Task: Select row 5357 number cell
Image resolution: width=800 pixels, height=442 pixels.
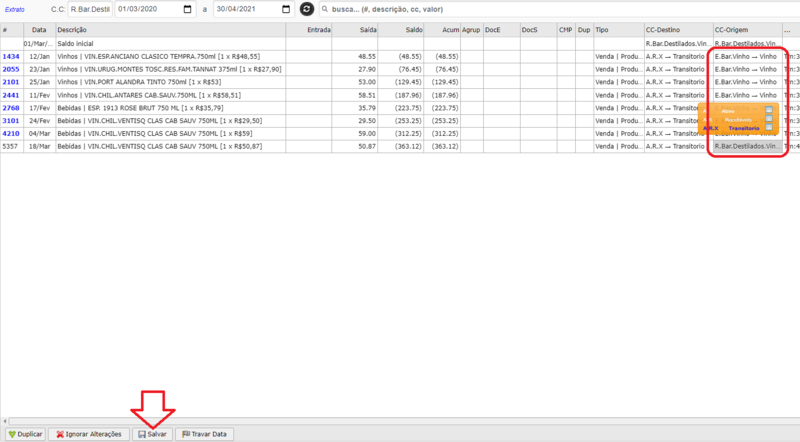Action: coord(12,146)
